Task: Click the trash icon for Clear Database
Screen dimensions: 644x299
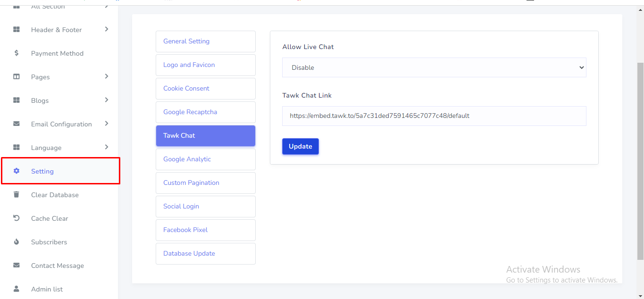Action: (17, 195)
